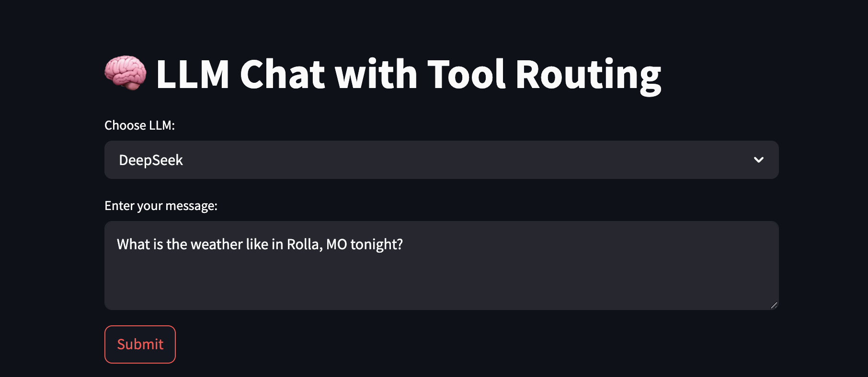Viewport: 868px width, 377px height.
Task: Open the dropdown using the chevron arrow
Action: (759, 160)
